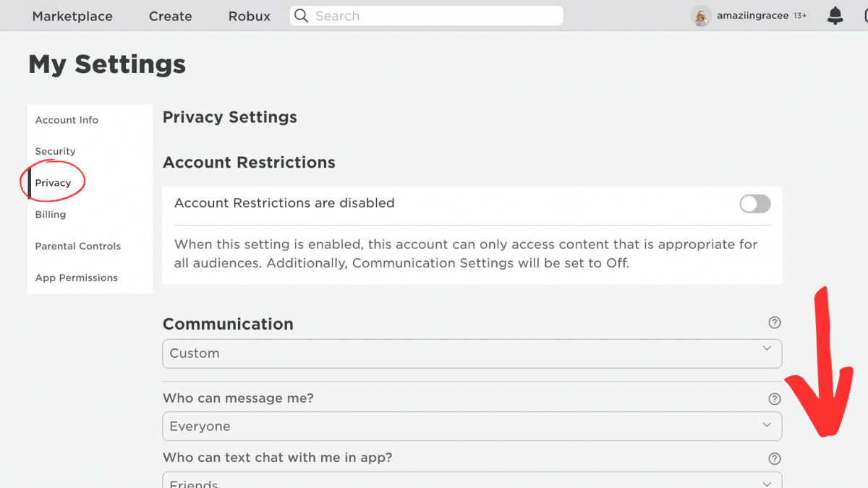Click help icon for text chat setting
Screen dimensions: 868x488
coord(775,458)
